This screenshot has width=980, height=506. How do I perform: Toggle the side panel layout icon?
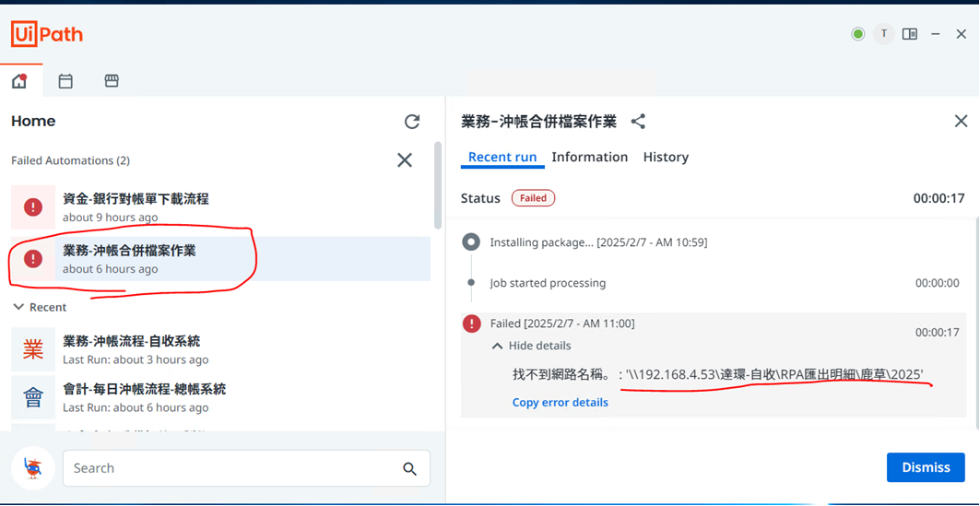coord(910,34)
